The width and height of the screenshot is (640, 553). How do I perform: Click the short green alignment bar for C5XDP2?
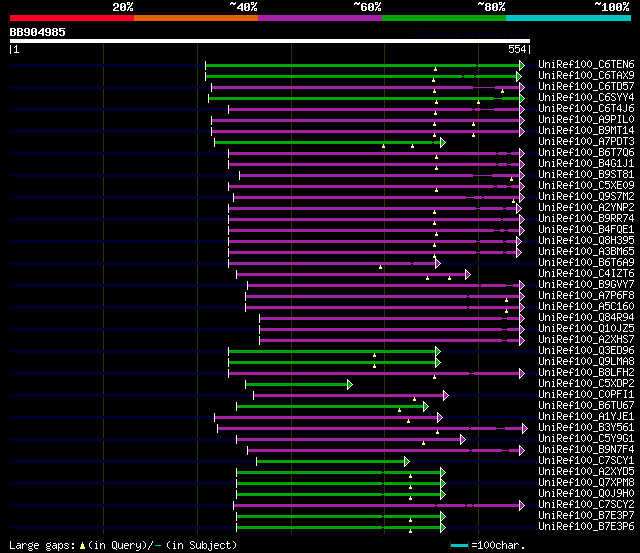coord(297,384)
